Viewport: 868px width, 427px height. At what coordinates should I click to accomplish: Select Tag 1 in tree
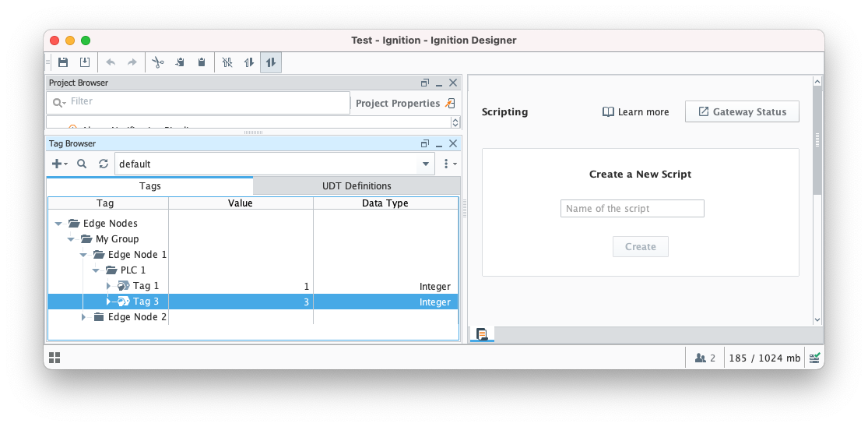click(x=139, y=286)
